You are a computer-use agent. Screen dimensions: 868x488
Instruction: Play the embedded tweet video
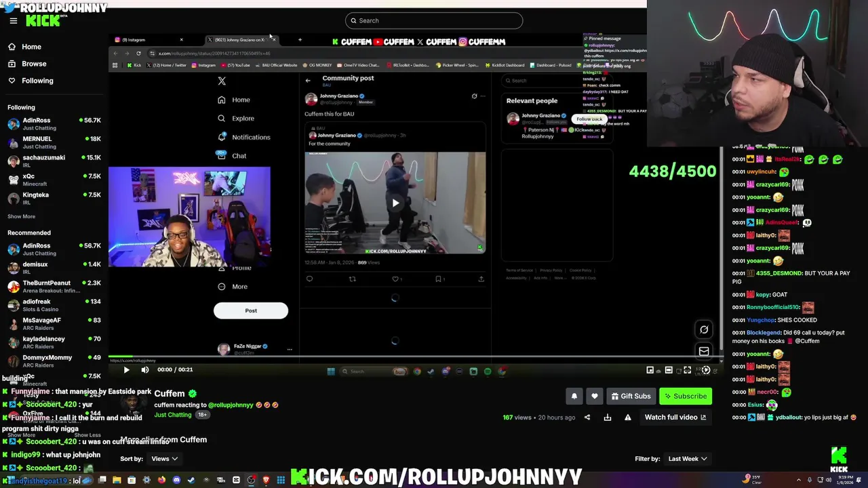click(x=395, y=203)
